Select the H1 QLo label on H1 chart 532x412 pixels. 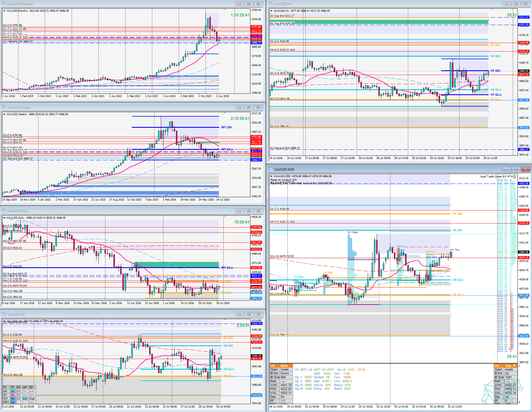(496, 95)
